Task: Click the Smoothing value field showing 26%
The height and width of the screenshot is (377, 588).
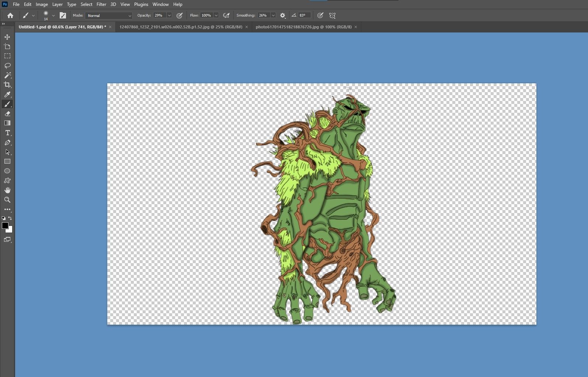Action: 264,15
